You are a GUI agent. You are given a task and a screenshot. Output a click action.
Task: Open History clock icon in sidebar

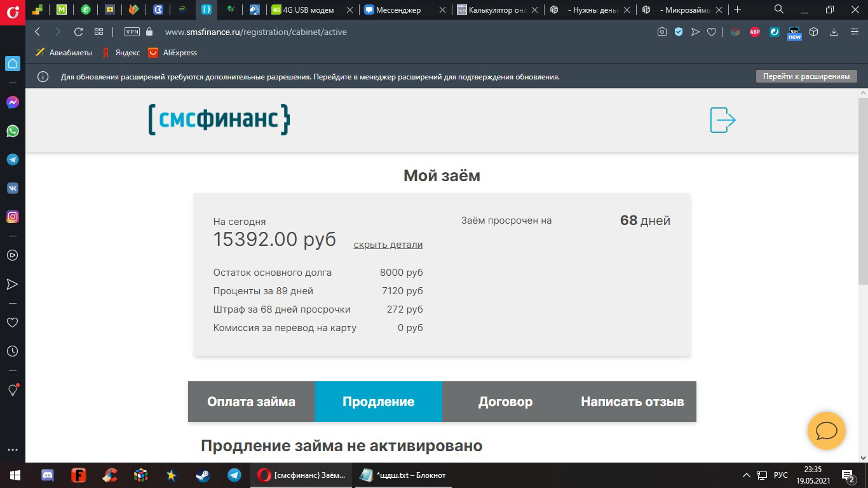click(12, 351)
